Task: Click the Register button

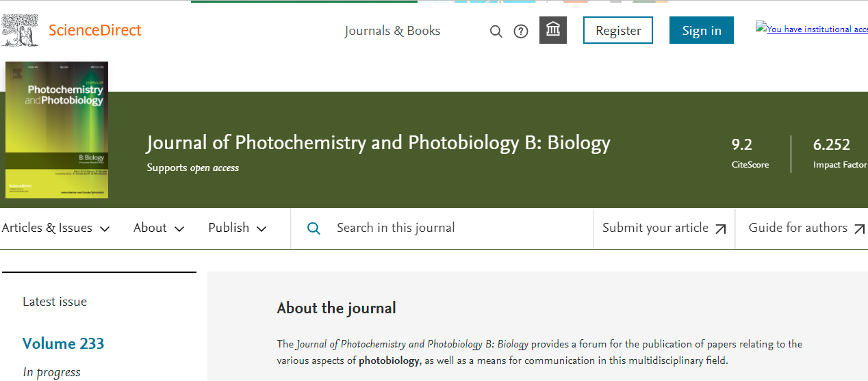Action: point(618,31)
